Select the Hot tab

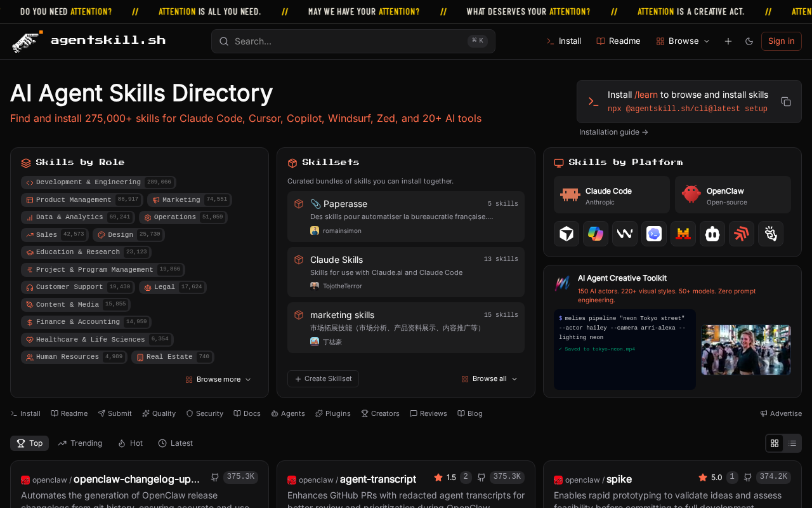(x=130, y=443)
